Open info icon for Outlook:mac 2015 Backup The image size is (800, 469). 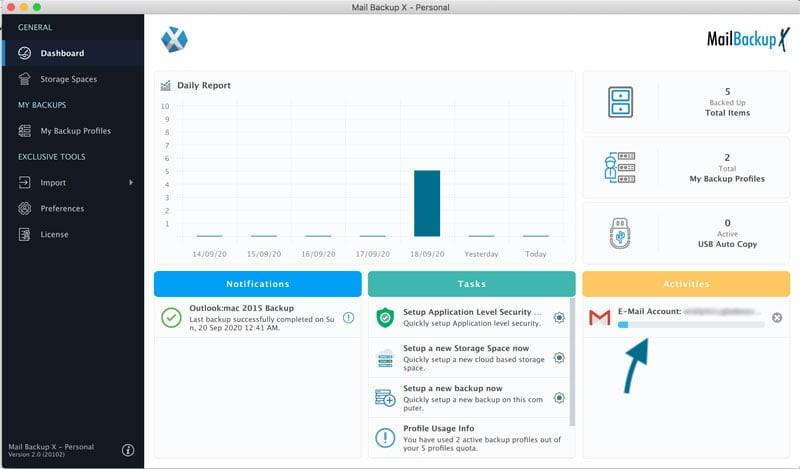[348, 317]
